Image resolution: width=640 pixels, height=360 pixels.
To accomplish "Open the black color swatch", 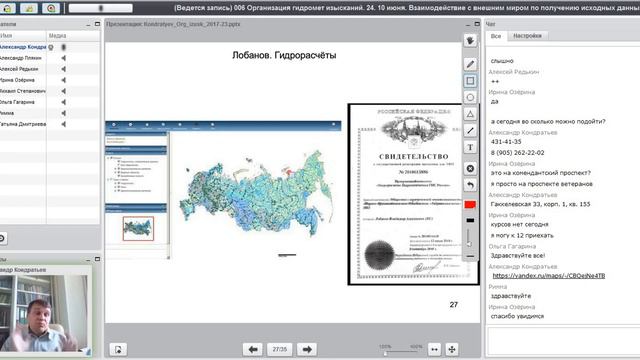I will tap(470, 220).
